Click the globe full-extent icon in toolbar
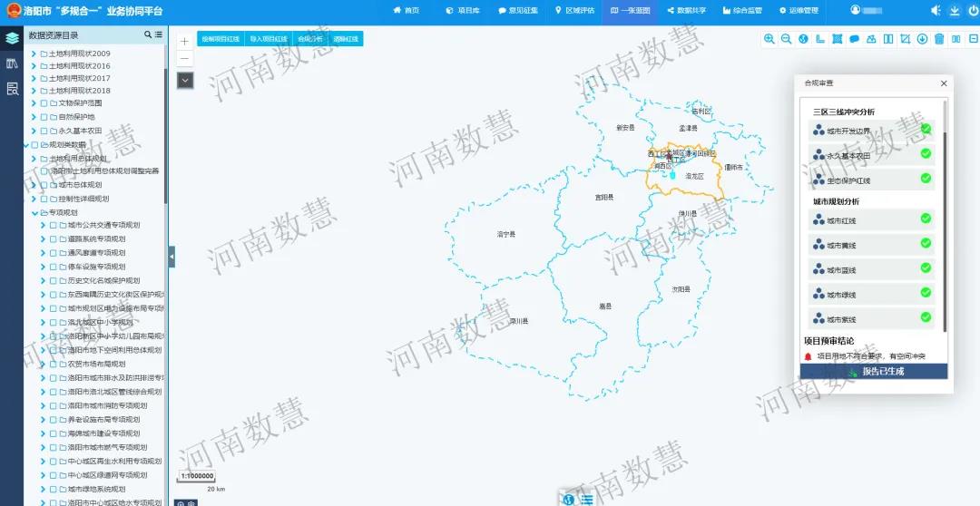 (803, 39)
